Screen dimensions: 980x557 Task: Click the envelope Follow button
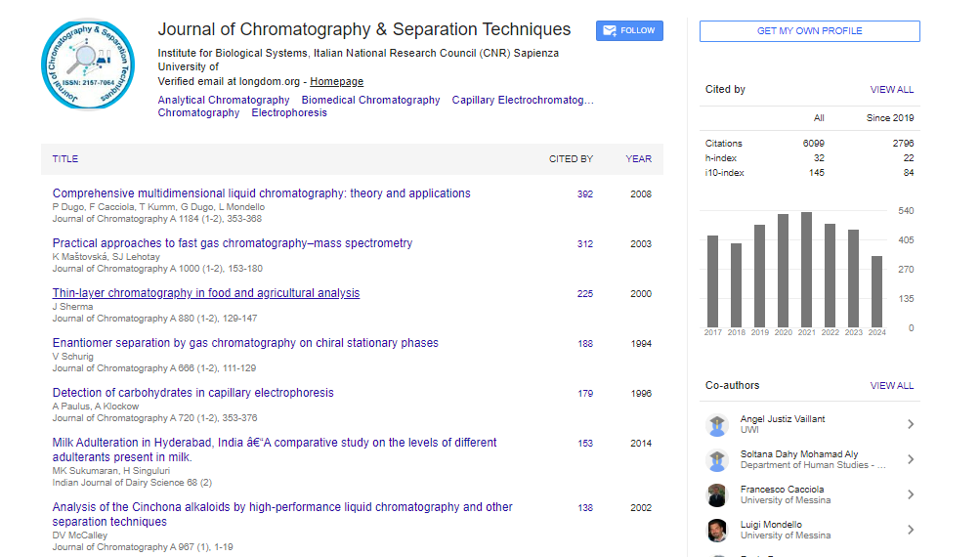click(629, 31)
